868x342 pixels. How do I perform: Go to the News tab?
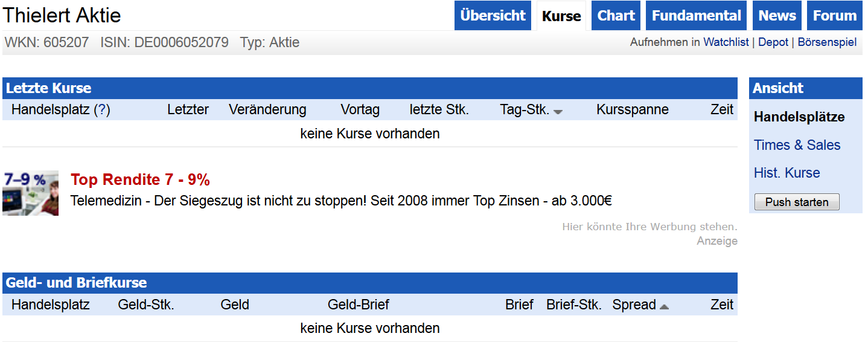click(x=777, y=16)
